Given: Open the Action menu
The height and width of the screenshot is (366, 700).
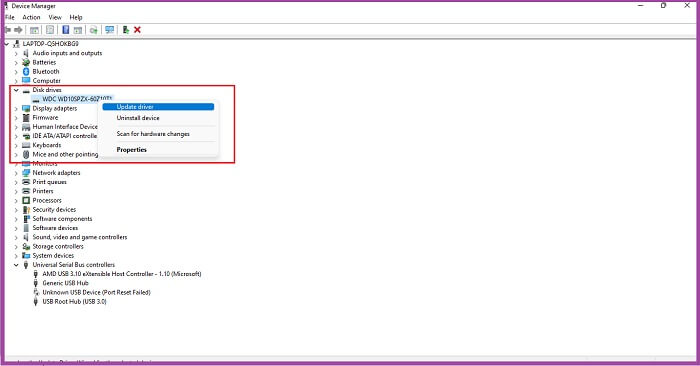Looking at the screenshot, I should 31,17.
